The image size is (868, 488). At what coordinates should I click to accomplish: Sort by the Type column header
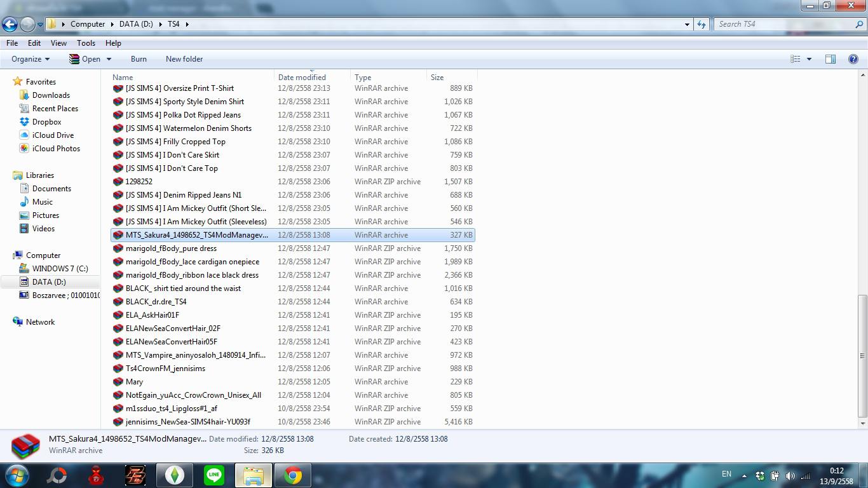pyautogui.click(x=363, y=78)
